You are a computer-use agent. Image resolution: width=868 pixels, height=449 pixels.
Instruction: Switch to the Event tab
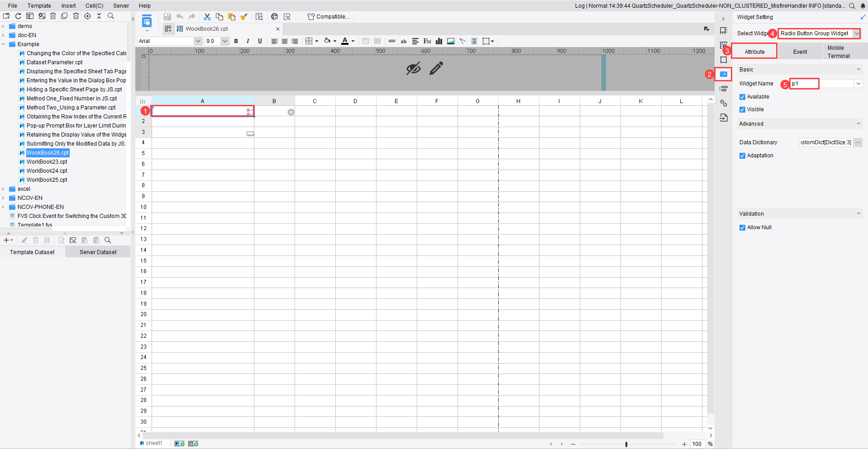pyautogui.click(x=800, y=52)
